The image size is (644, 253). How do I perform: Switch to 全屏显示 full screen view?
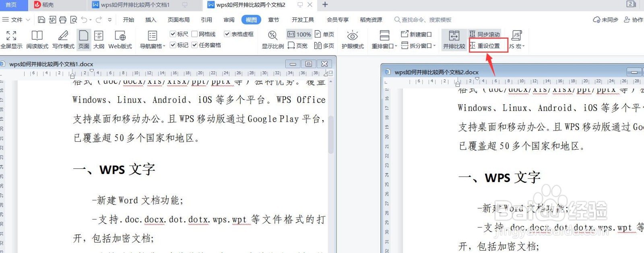(x=11, y=39)
